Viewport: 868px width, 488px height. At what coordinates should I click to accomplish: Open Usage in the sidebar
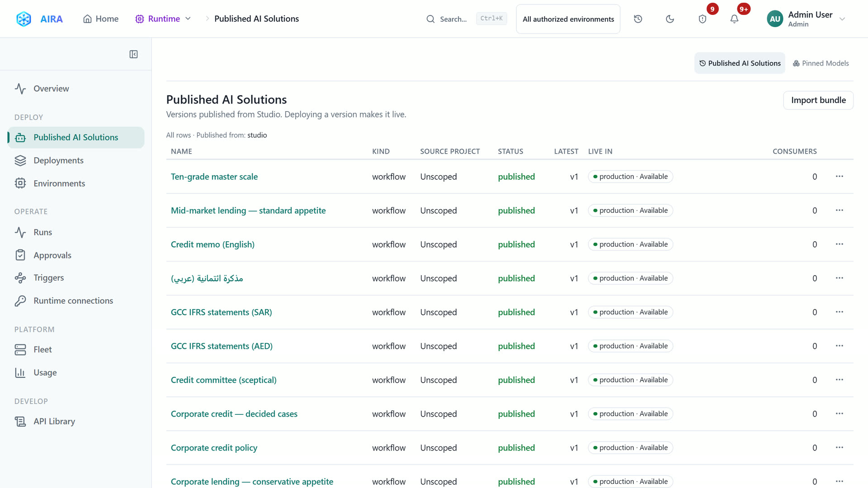tap(76, 373)
